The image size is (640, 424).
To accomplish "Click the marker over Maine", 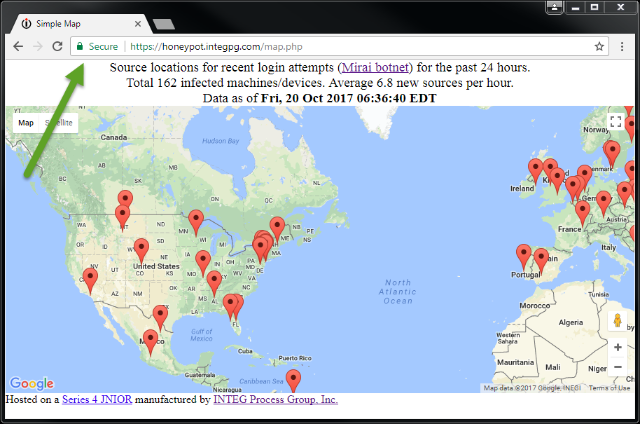I will 277,227.
